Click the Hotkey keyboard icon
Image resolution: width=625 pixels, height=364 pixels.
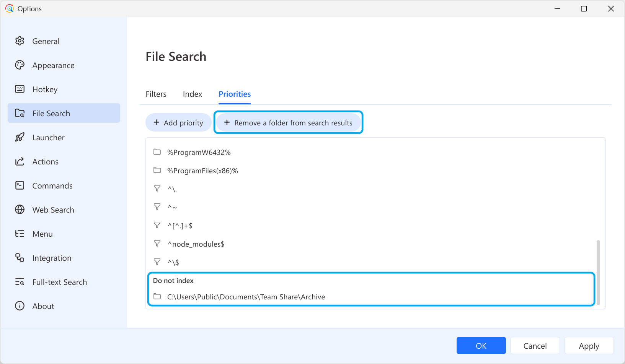tap(20, 89)
